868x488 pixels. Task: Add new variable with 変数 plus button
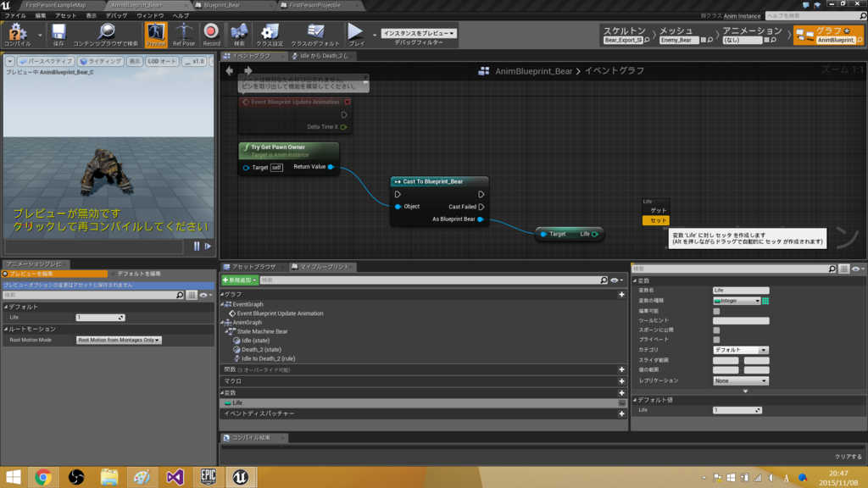(621, 393)
